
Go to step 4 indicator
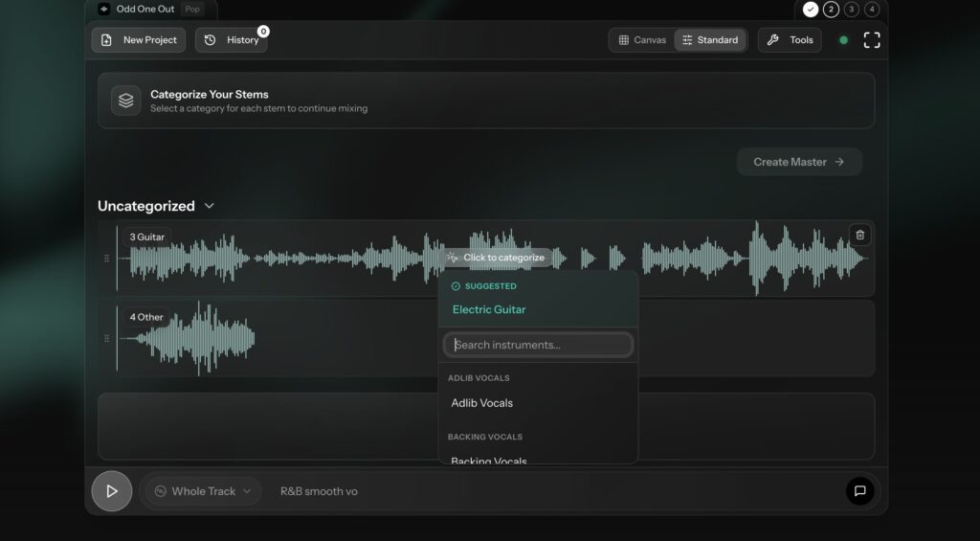tap(871, 10)
